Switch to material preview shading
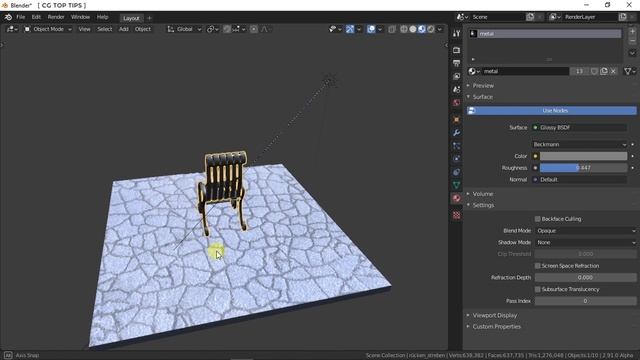The image size is (640, 360). point(422,29)
